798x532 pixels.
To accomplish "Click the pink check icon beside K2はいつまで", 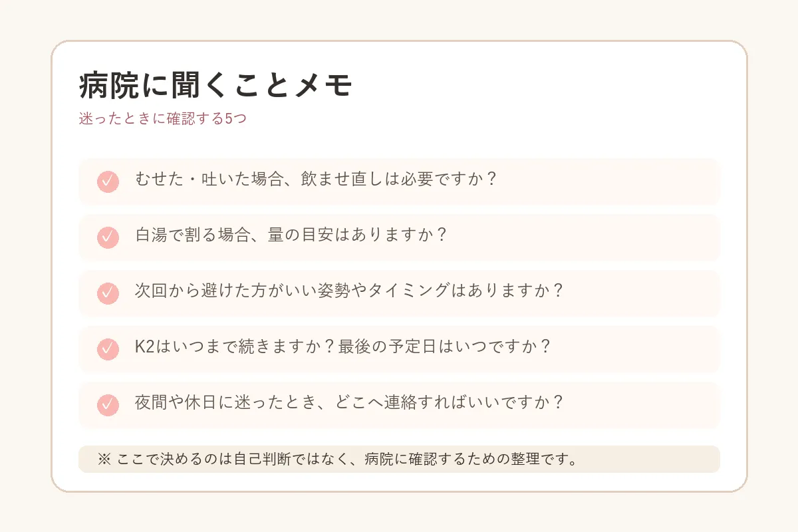I will click(x=108, y=349).
